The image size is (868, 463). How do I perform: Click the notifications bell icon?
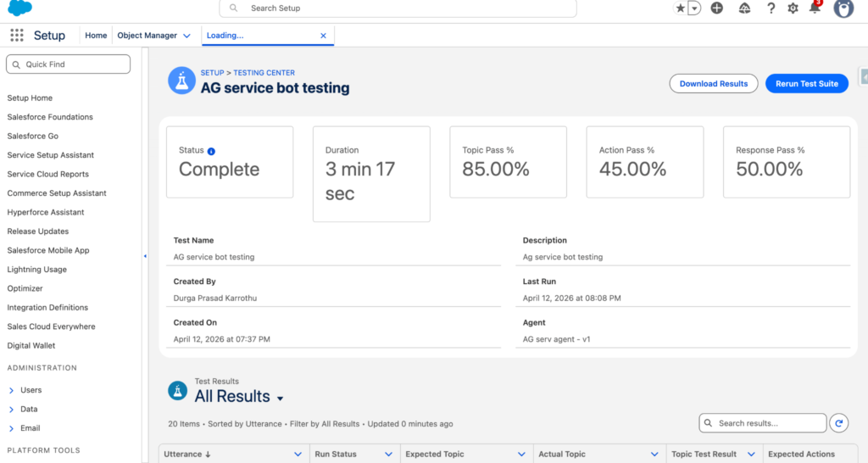(815, 8)
